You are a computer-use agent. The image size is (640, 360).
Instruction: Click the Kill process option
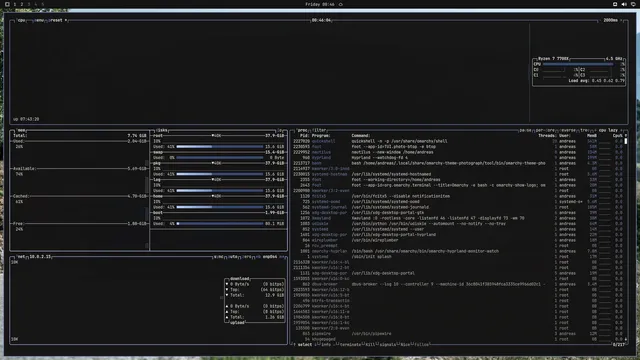pos(370,345)
